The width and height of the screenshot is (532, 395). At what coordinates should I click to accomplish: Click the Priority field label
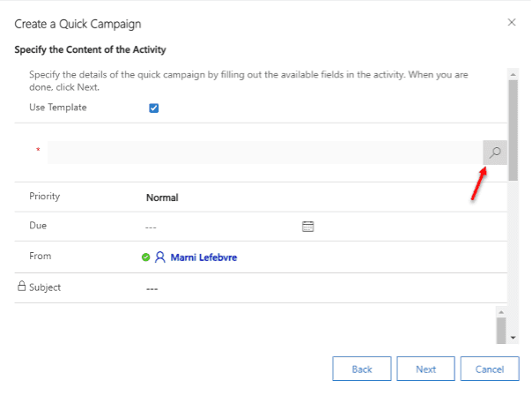44,197
